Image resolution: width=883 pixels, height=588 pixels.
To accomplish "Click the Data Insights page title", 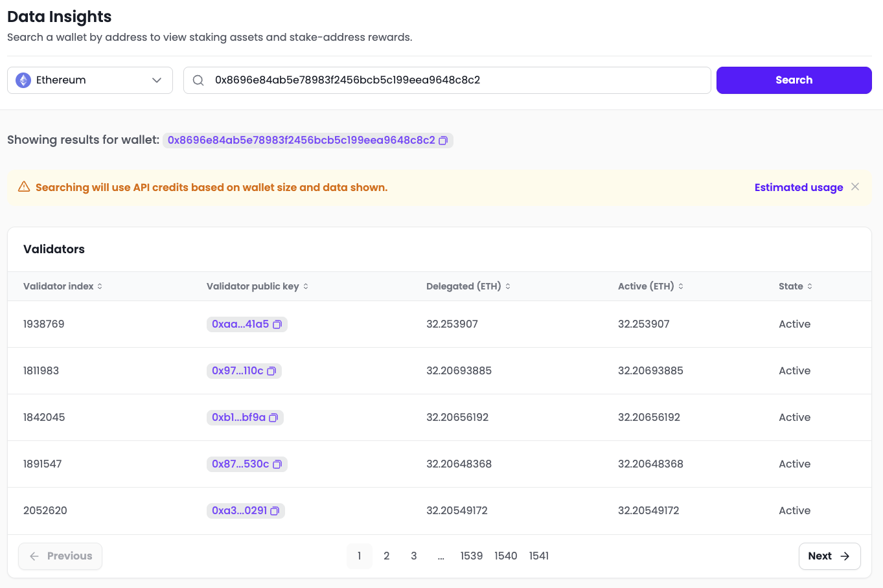I will coord(60,17).
